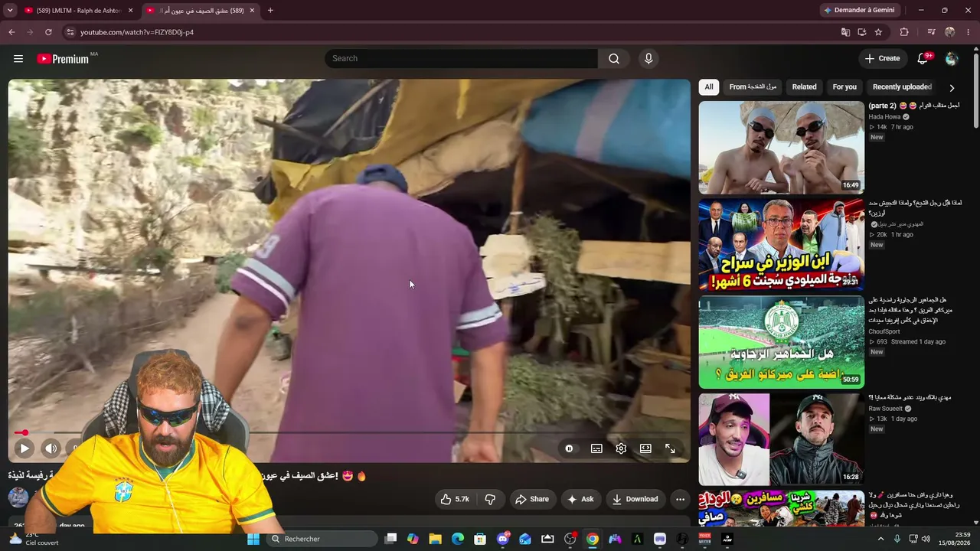Play the video
The width and height of the screenshot is (980, 551).
point(24,448)
